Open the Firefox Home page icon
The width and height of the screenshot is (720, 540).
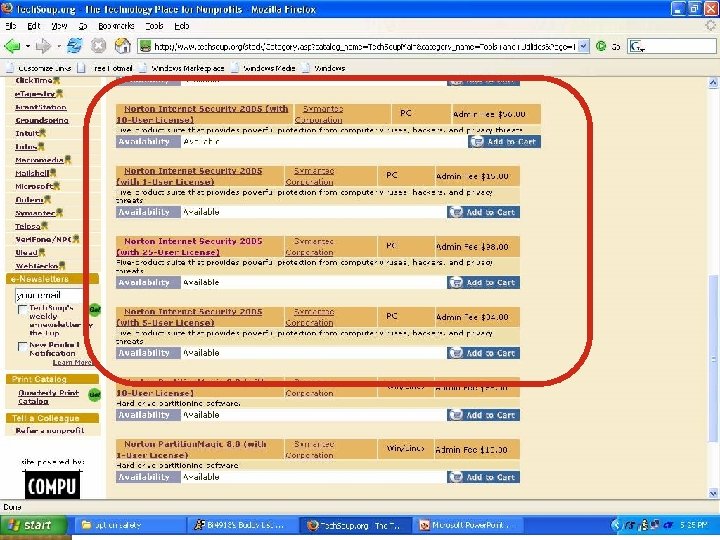click(x=123, y=46)
